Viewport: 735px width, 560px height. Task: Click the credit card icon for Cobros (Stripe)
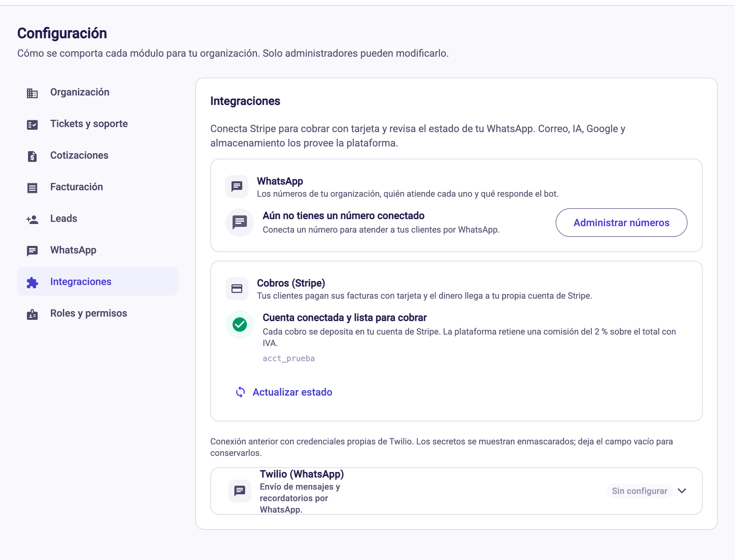point(237,288)
